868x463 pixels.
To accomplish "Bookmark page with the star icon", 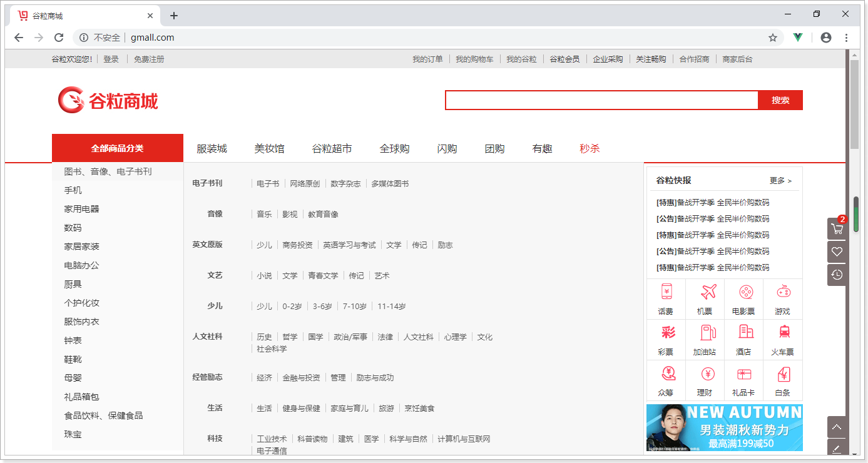I will [x=773, y=38].
